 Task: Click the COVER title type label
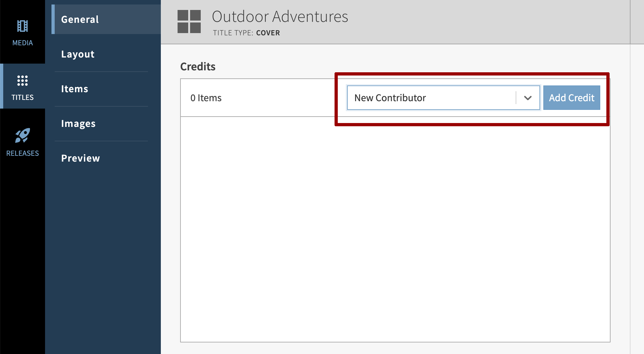click(268, 32)
